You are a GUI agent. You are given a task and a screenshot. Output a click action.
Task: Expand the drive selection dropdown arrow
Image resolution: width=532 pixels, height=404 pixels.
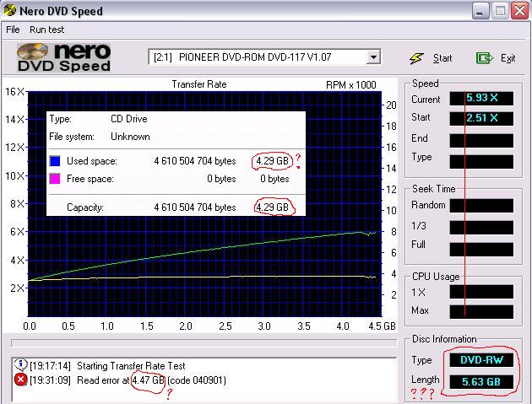[373, 57]
